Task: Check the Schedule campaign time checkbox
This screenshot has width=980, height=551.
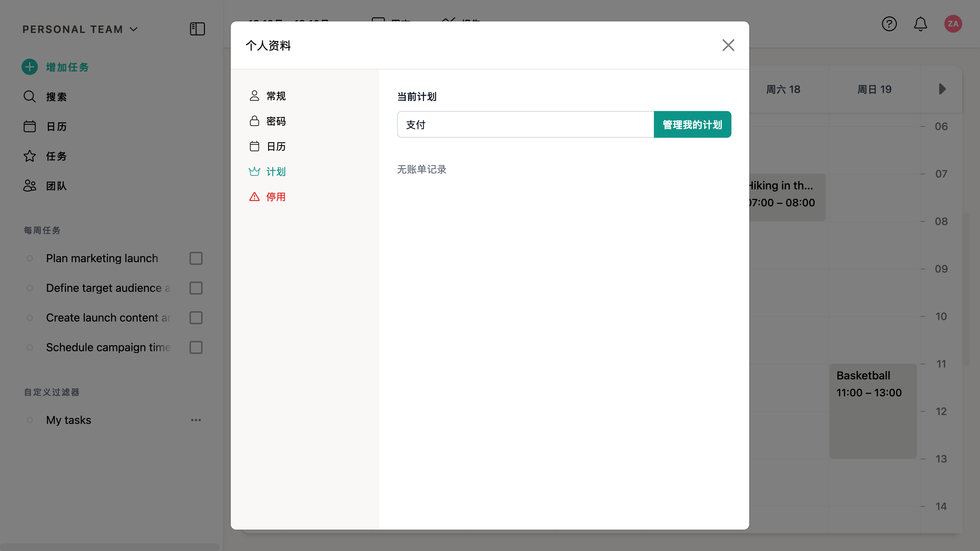Action: (196, 347)
